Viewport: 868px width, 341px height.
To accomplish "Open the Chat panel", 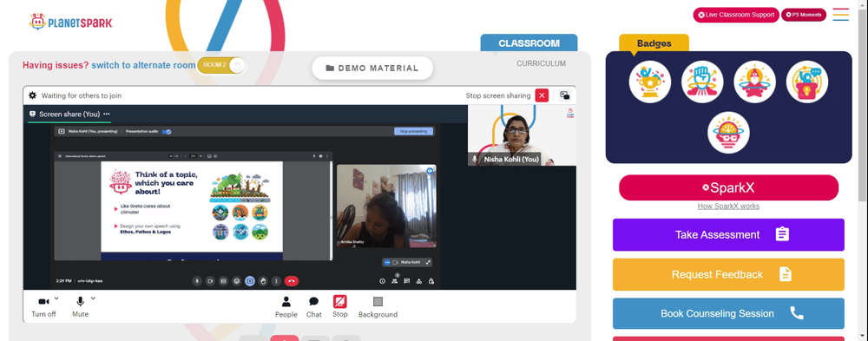I will click(314, 306).
